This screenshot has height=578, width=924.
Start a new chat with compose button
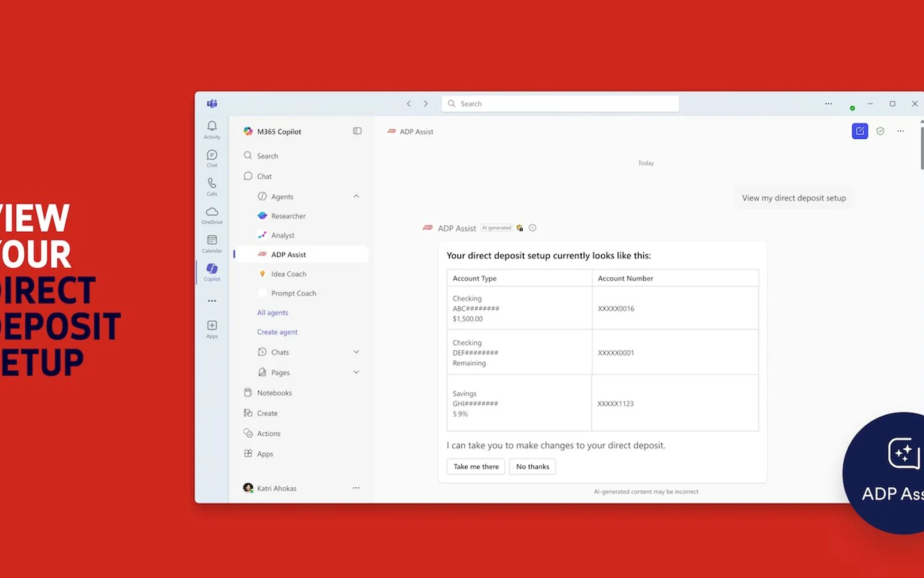coord(860,131)
